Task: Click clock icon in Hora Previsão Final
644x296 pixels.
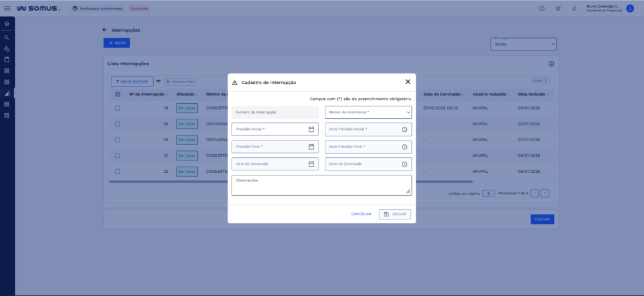Action: [x=404, y=147]
